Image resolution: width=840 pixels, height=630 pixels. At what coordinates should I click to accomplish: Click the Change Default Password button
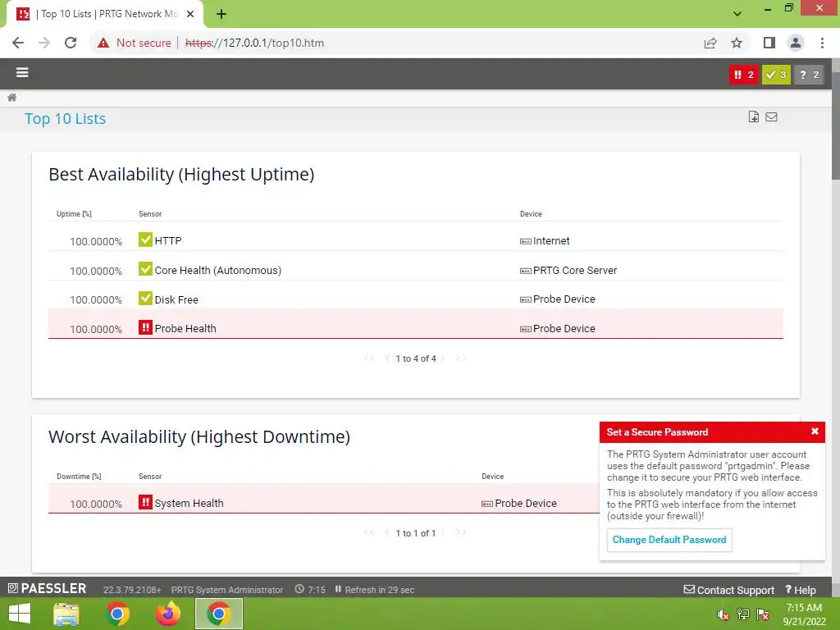pos(669,540)
